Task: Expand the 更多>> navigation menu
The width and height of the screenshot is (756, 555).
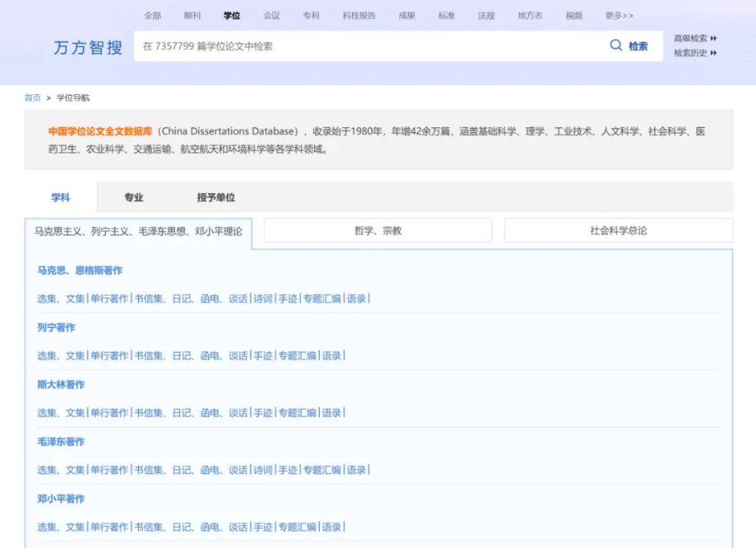Action: pos(619,16)
